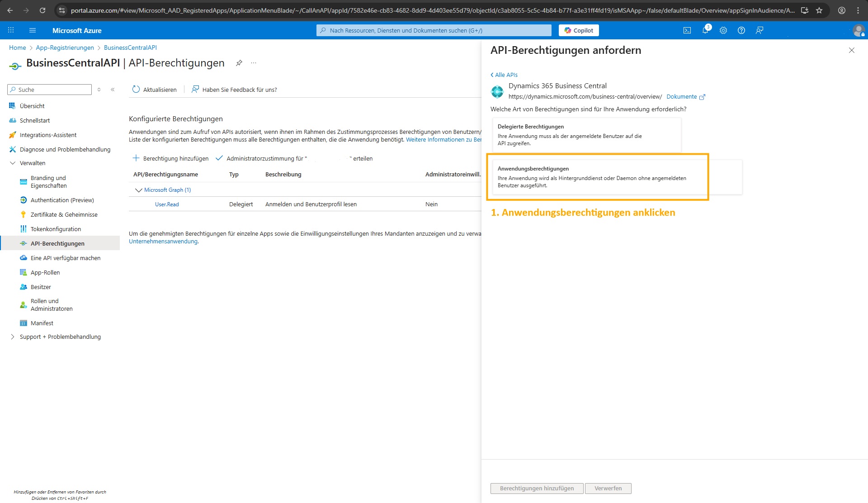The image size is (868, 503).
Task: Choose the Delegierte Berechtigungen card
Action: [x=586, y=135]
